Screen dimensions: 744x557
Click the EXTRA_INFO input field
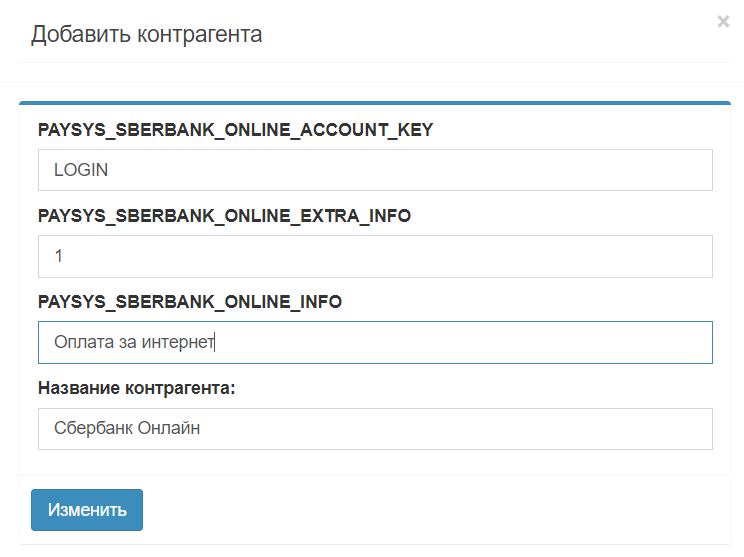pyautogui.click(x=375, y=256)
